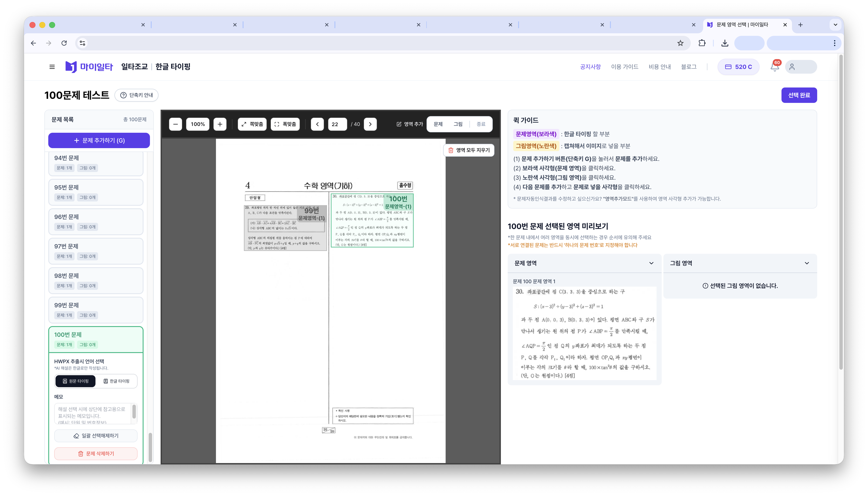This screenshot has width=868, height=496.
Task: Collapse the 그림 영역 preview panel
Action: point(807,263)
